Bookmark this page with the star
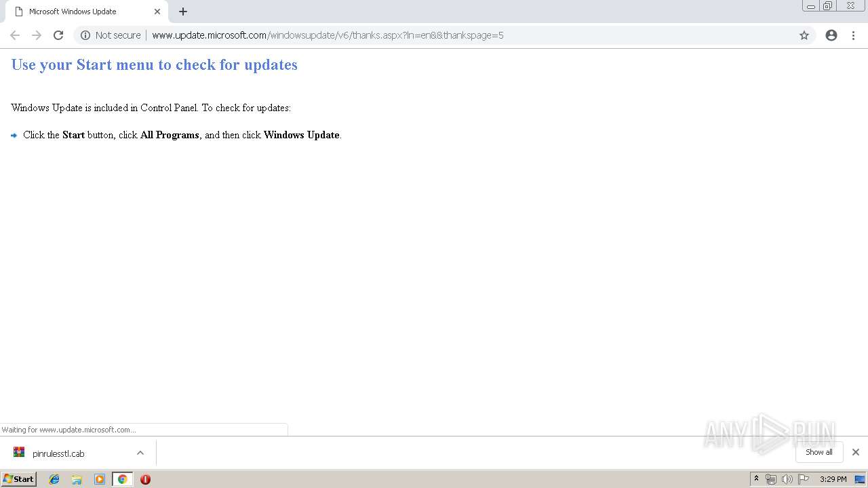The image size is (868, 488). tap(804, 35)
